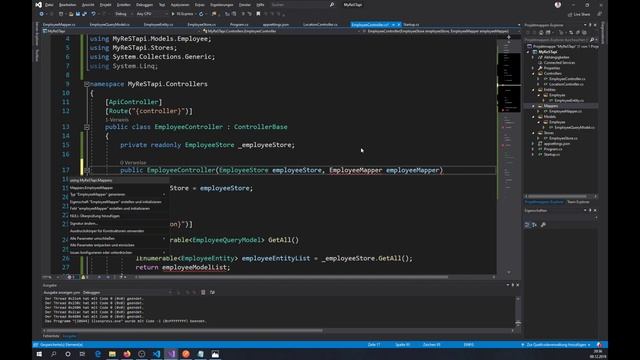This screenshot has width=640, height=360.
Task: Select 'Mappers.EmployeeMapper' quick action
Action: (x=118, y=188)
